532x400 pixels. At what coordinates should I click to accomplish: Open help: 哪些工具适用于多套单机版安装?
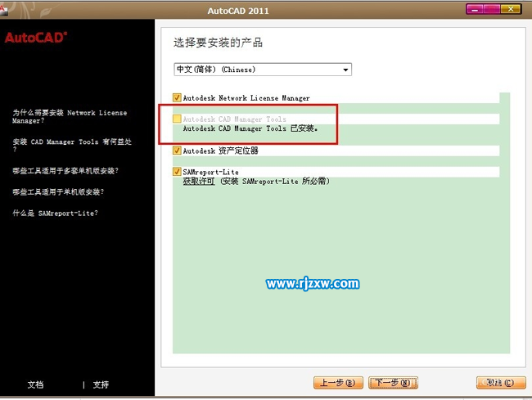point(65,170)
